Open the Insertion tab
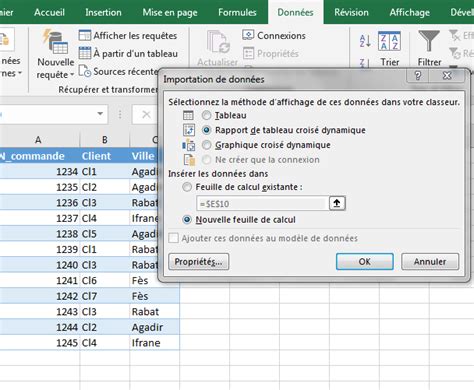474x390 pixels. 103,12
